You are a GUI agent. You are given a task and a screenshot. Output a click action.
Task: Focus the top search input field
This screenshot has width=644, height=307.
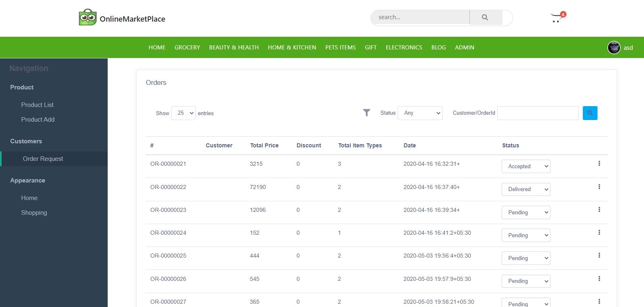tap(420, 18)
